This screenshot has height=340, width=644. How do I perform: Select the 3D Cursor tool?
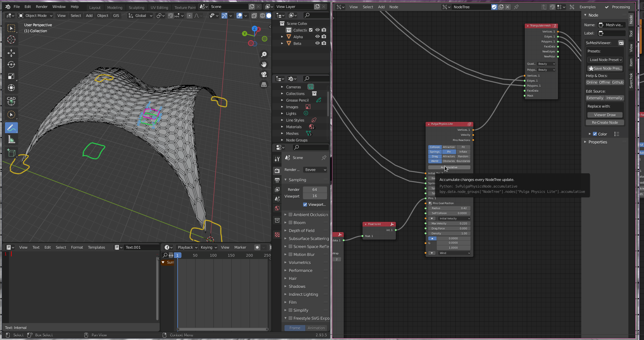tap(11, 40)
